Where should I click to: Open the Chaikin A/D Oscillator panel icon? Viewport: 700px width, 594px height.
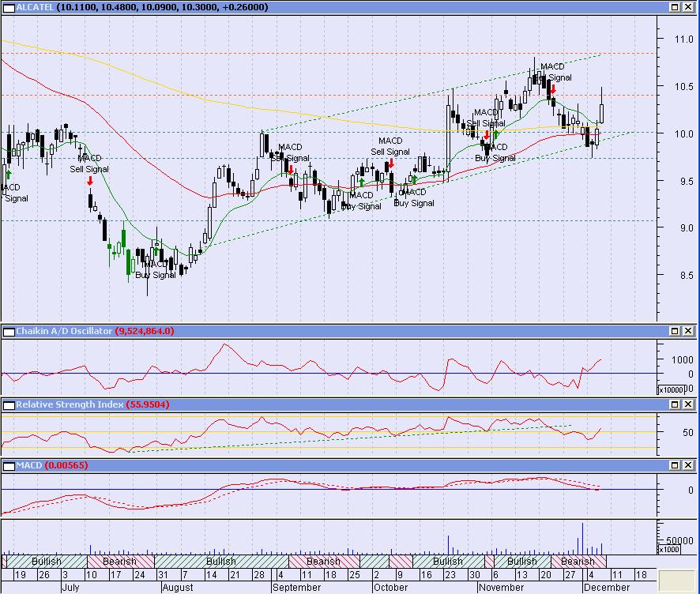coord(9,331)
